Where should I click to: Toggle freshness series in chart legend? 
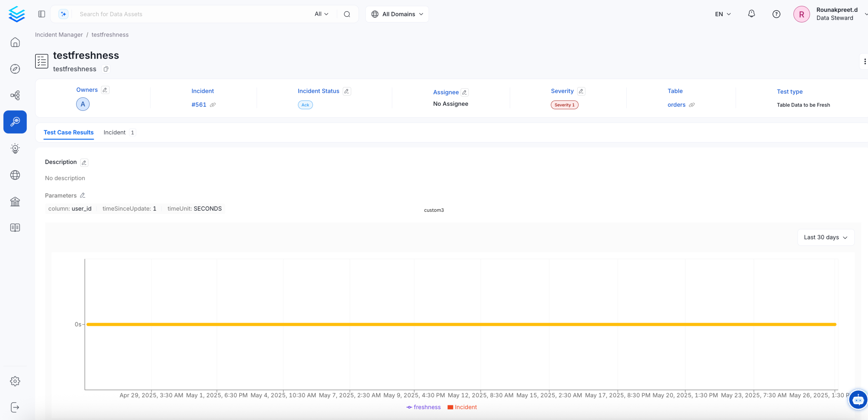[423, 407]
